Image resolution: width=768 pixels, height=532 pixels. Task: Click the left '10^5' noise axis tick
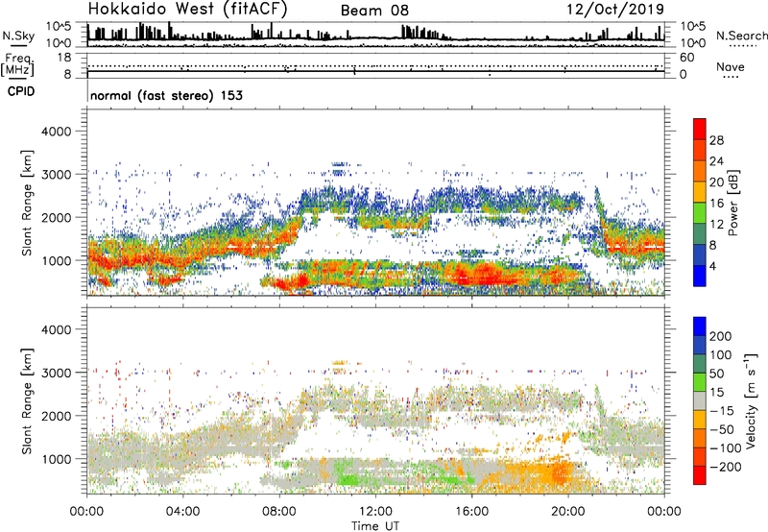click(x=59, y=26)
